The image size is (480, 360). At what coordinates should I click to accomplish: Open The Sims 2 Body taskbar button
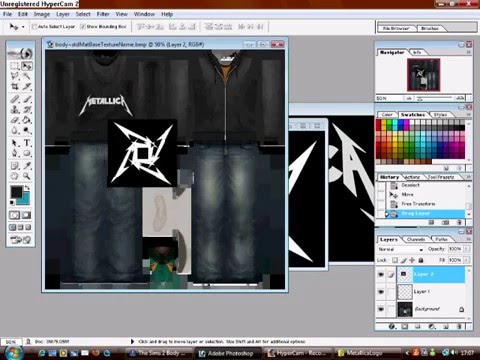click(x=158, y=353)
